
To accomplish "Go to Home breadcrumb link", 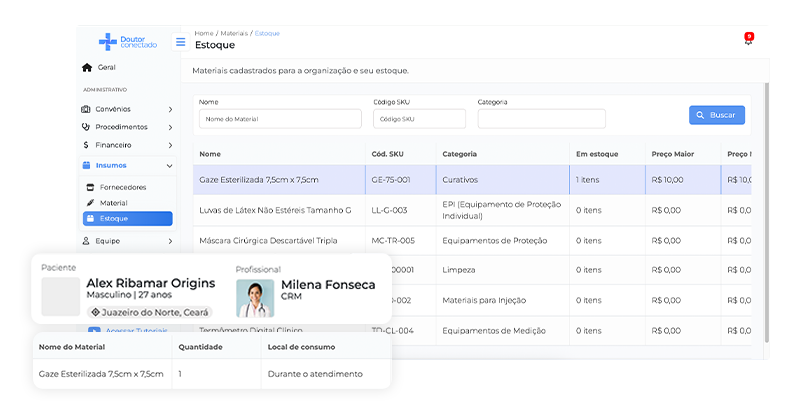I will pos(204,33).
